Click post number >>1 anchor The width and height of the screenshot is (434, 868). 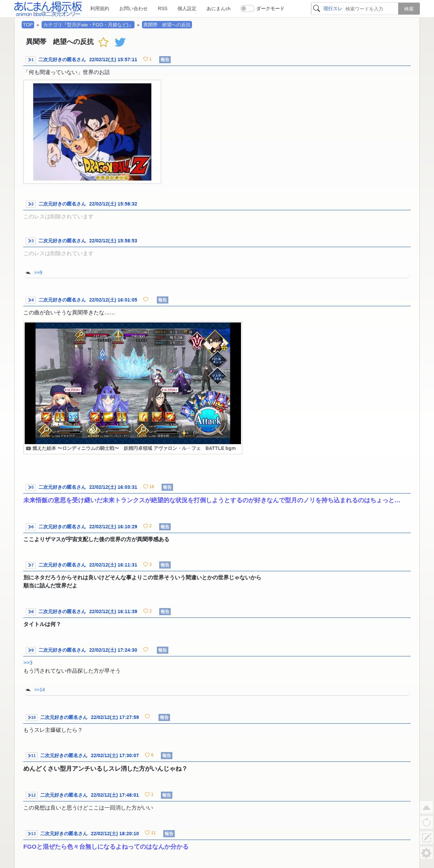coord(31,60)
